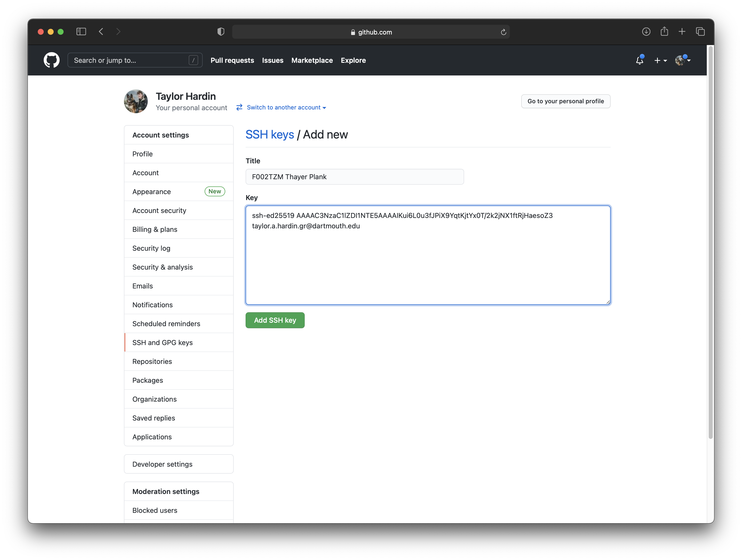The height and width of the screenshot is (560, 742).
Task: Open Pull requests in top navigation
Action: (232, 60)
